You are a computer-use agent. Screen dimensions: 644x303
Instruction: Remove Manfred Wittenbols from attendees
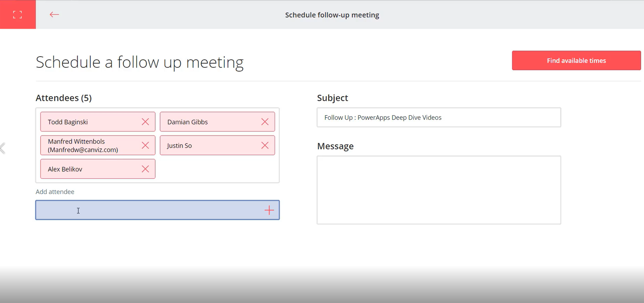(x=145, y=145)
